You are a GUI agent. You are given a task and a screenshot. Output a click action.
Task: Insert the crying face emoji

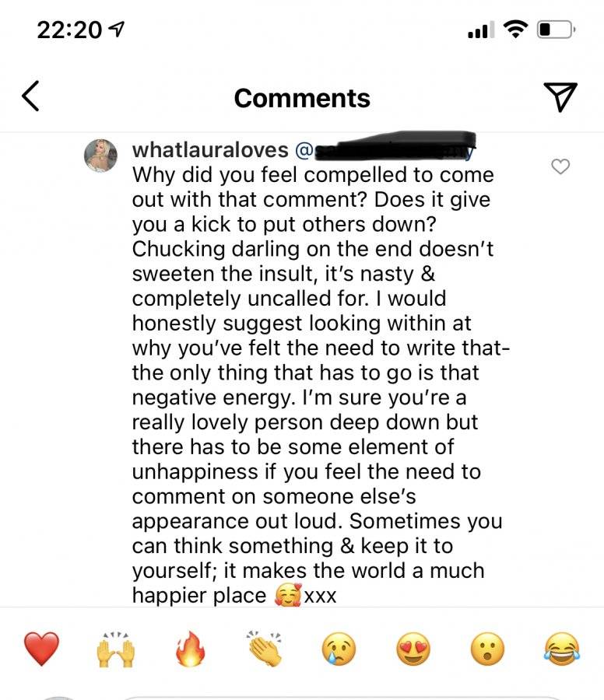click(339, 649)
